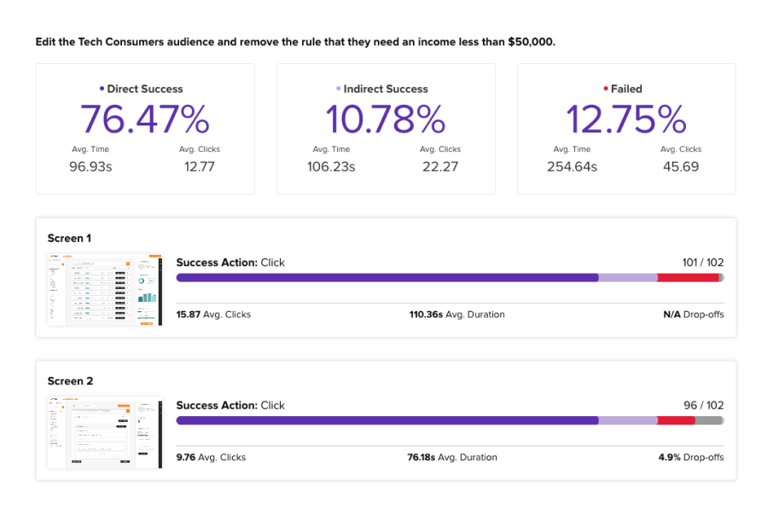The height and width of the screenshot is (532, 773).
Task: Click the 110.36s Avg. Duration stat
Action: tap(457, 315)
